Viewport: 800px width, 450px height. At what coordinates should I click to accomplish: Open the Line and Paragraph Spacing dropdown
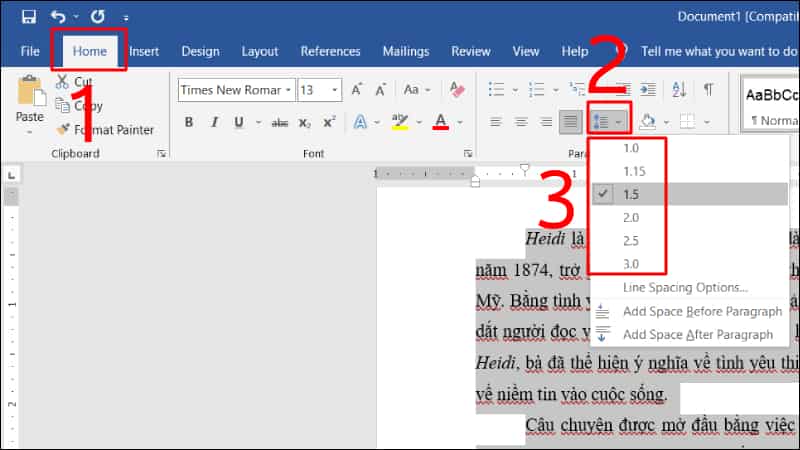[608, 122]
